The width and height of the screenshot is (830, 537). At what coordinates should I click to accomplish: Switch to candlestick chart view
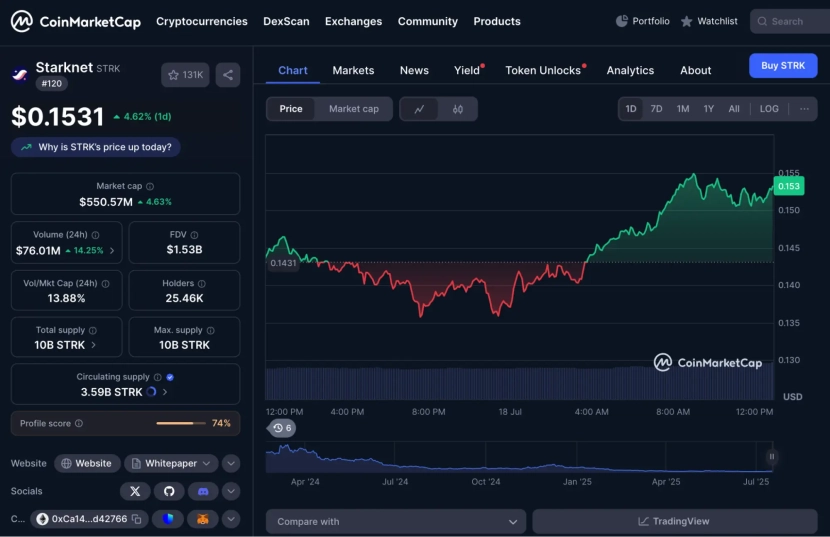point(457,109)
